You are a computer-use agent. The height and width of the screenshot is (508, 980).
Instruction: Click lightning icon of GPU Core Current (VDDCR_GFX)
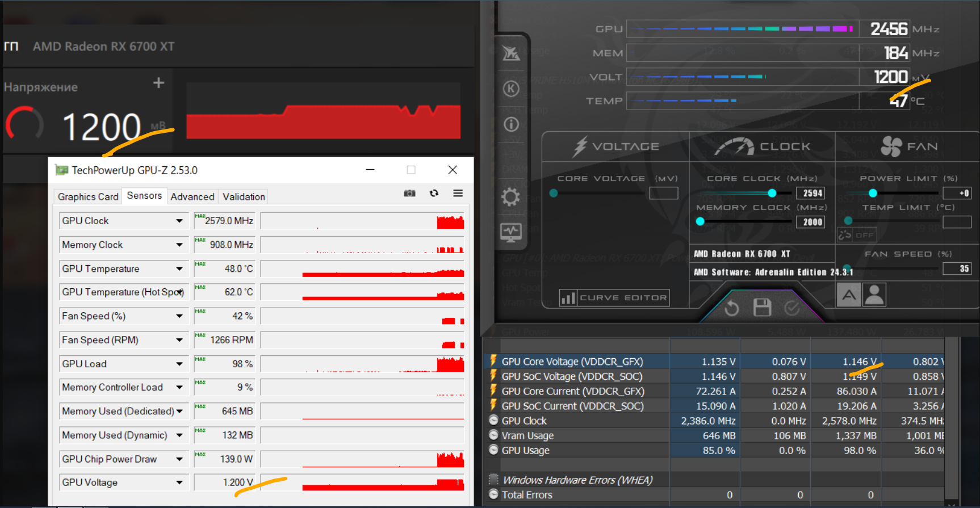tap(493, 391)
